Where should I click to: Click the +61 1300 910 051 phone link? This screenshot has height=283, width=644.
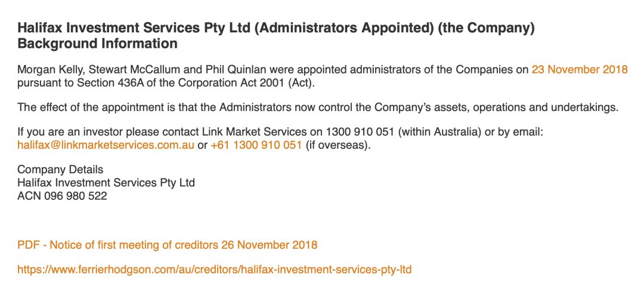click(256, 145)
